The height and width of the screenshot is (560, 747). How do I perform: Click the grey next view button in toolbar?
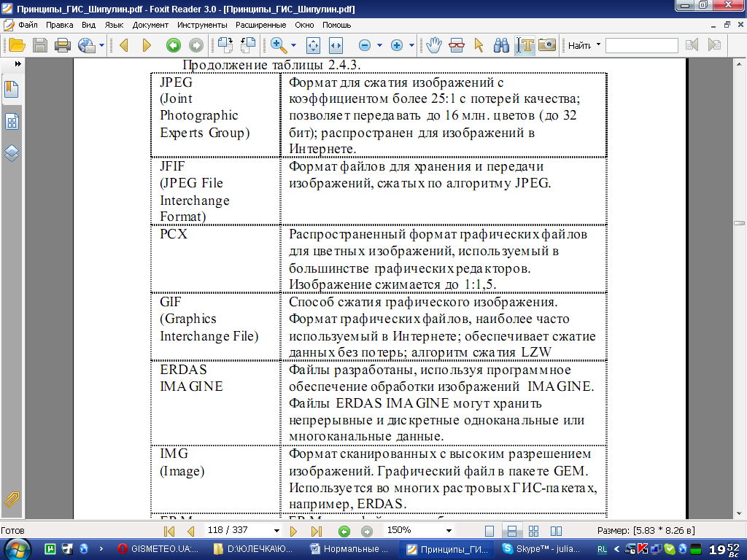[196, 45]
